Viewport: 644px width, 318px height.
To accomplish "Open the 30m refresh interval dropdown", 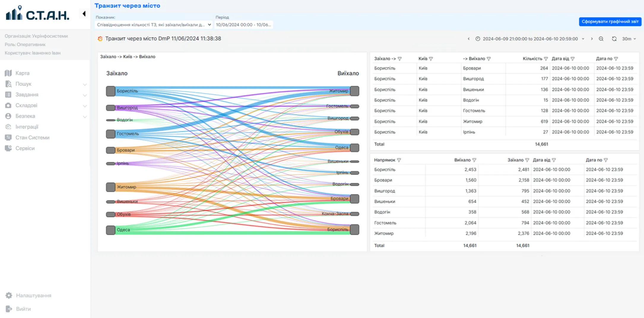I will tap(629, 39).
